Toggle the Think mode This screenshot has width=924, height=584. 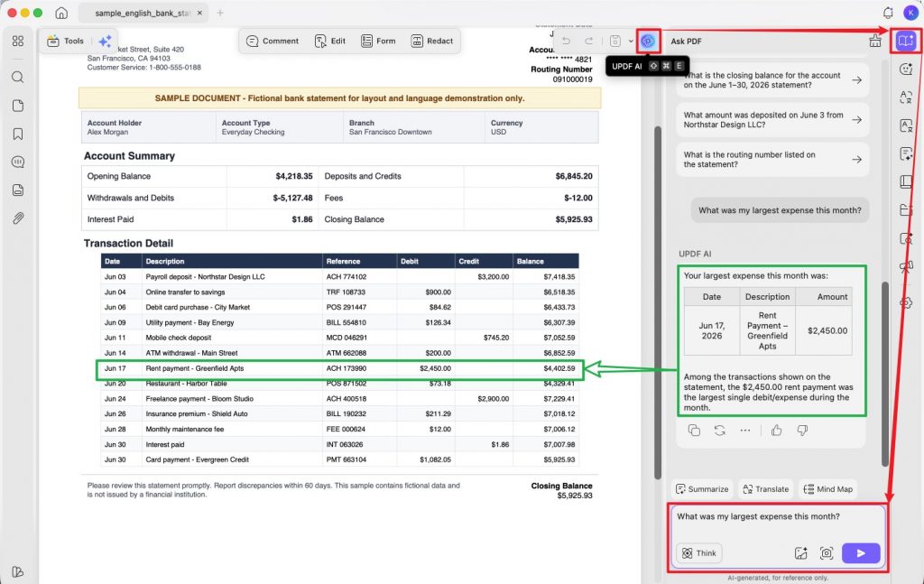699,552
